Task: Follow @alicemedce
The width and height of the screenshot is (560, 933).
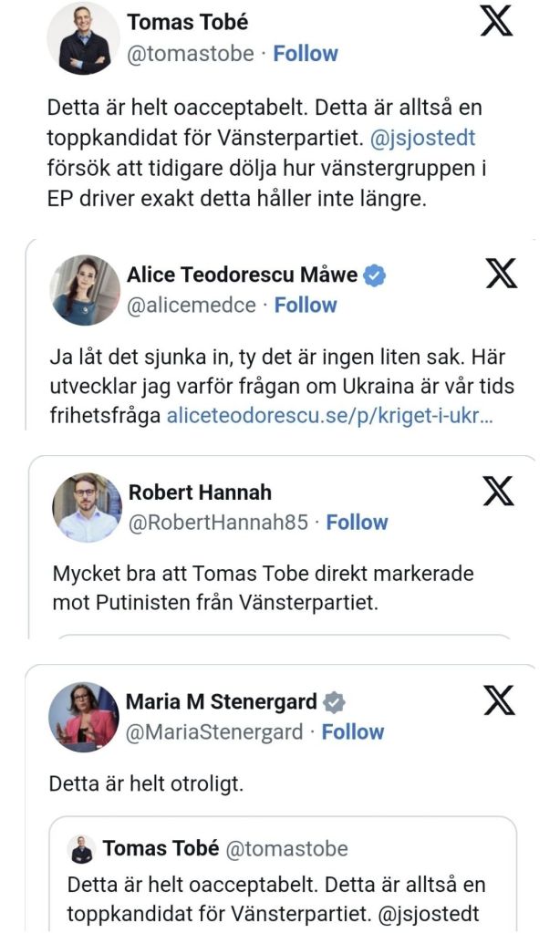Action: click(x=306, y=306)
